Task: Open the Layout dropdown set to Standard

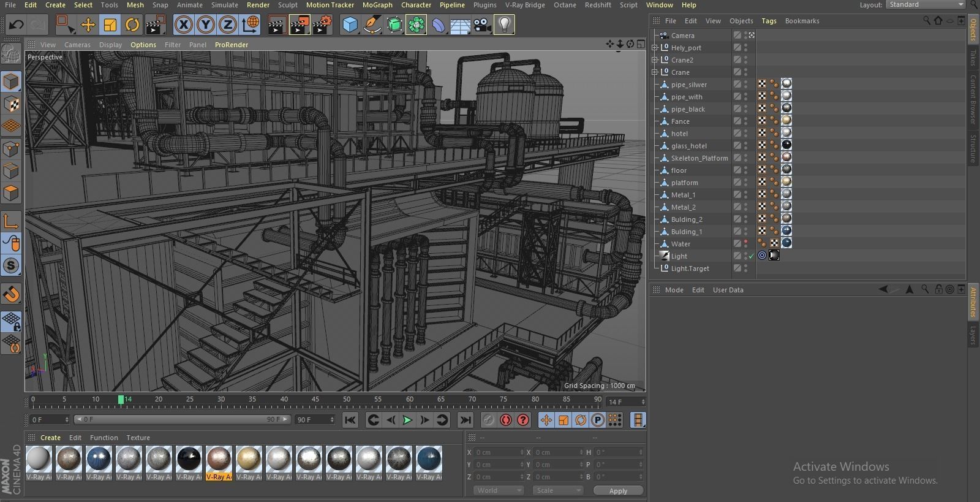Action: tap(925, 4)
